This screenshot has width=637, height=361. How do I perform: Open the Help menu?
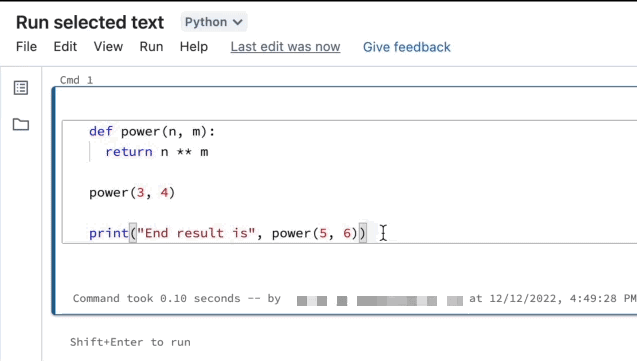[194, 47]
